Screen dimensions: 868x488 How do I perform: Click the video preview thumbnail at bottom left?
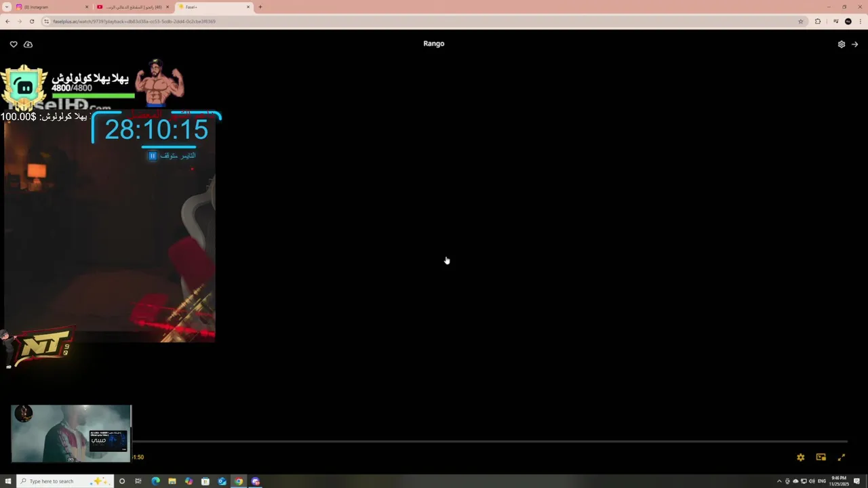point(71,434)
